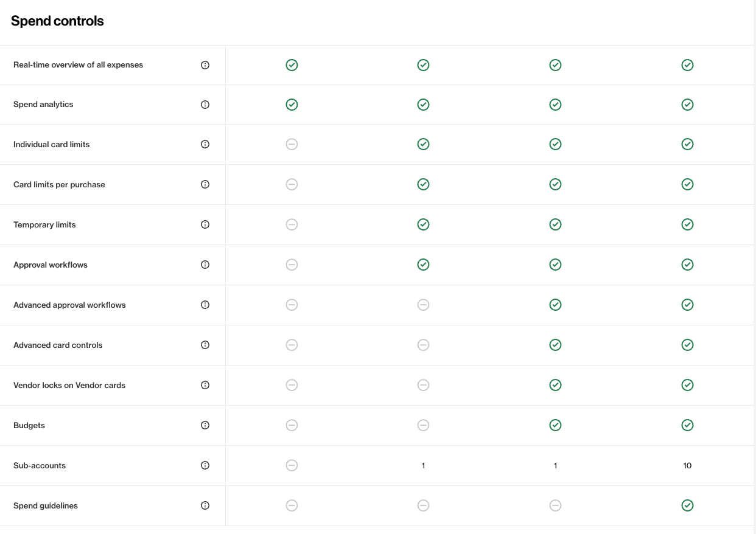Click the Sub-accounts value 10
This screenshot has height=534, width=756.
687,466
